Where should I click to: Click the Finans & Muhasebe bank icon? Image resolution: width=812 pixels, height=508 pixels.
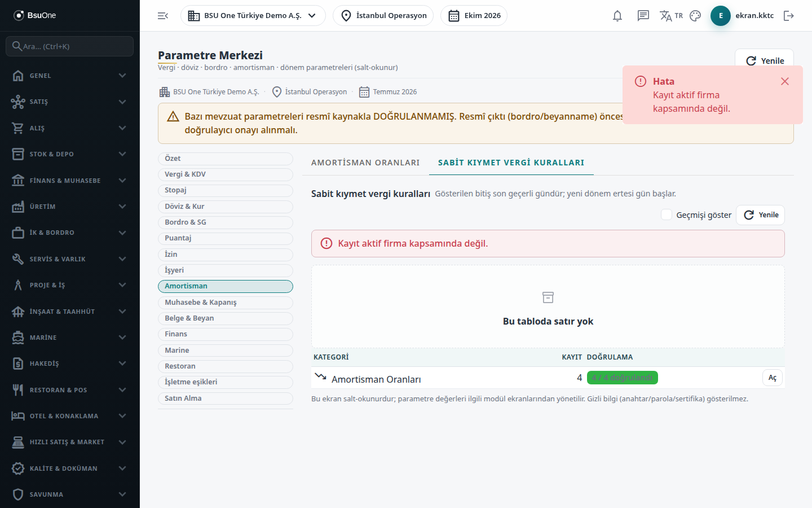[x=18, y=181]
